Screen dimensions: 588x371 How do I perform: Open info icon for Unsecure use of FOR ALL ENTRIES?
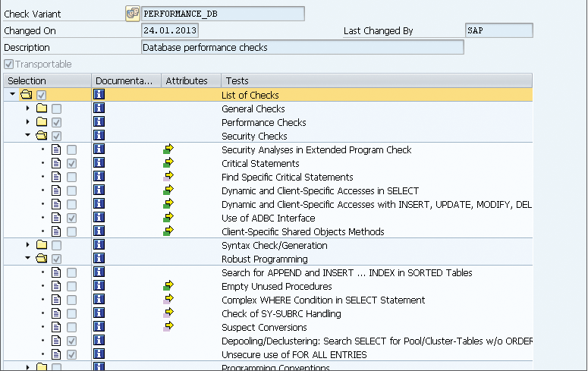point(99,354)
